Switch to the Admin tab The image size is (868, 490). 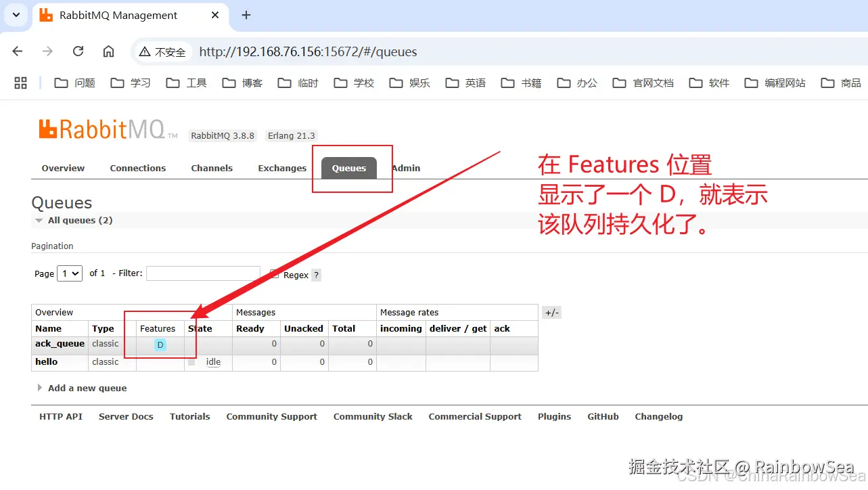tap(406, 168)
